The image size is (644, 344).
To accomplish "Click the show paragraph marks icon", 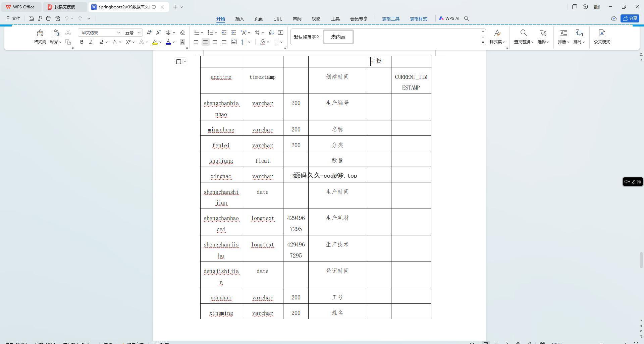I will tap(281, 33).
